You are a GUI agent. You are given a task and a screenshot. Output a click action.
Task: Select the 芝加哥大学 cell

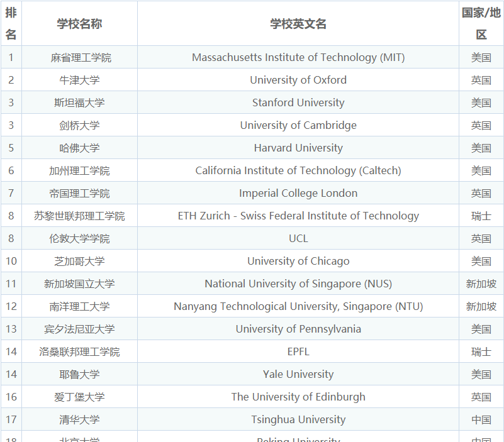pos(79,261)
